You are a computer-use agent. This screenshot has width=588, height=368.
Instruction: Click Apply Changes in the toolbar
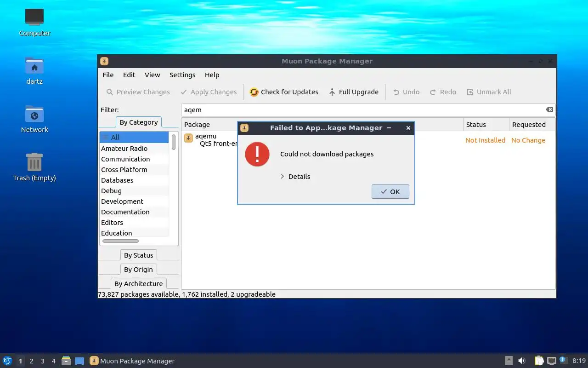tap(209, 92)
